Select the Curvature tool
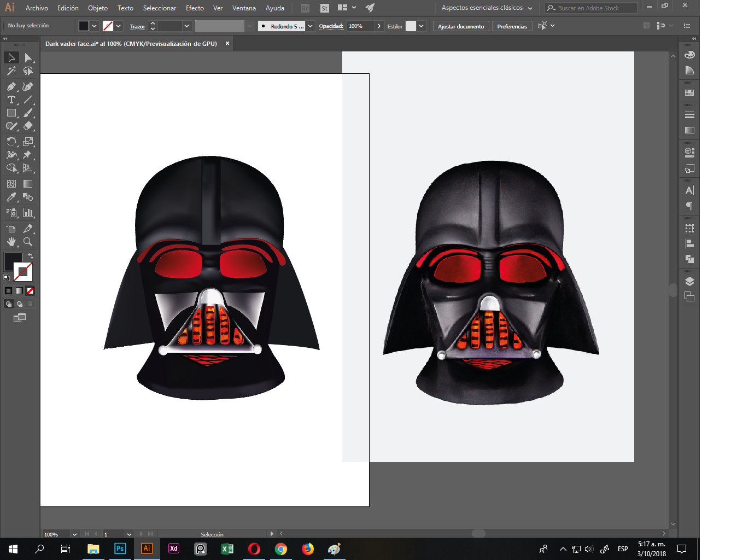This screenshot has height=560, width=737. pyautogui.click(x=28, y=86)
